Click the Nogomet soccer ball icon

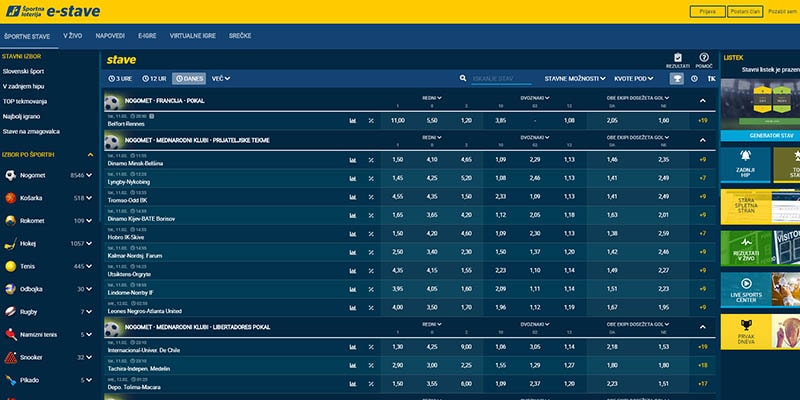click(x=11, y=175)
